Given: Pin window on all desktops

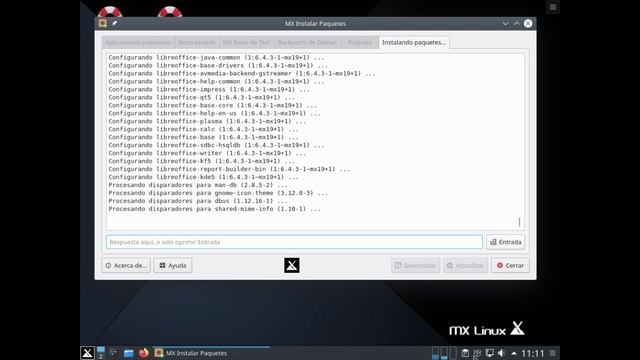Looking at the screenshot, I should pyautogui.click(x=115, y=23).
